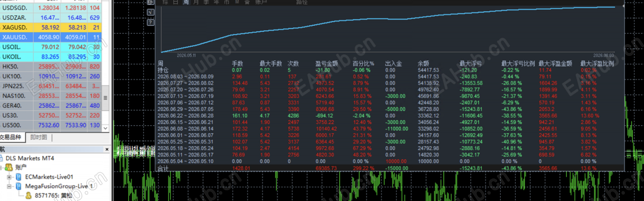Open the 备 tab in statistics panel
This screenshot has height=201, width=644.
pos(246,3)
